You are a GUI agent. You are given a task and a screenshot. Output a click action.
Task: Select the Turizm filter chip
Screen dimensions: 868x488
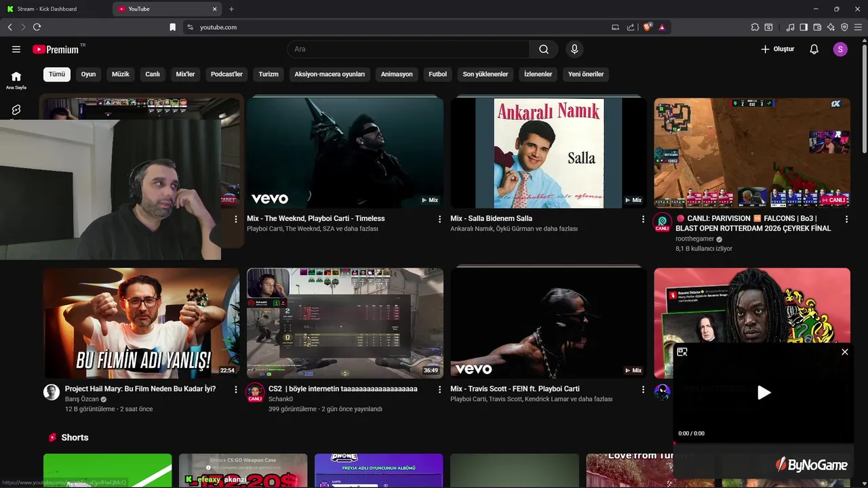click(269, 74)
